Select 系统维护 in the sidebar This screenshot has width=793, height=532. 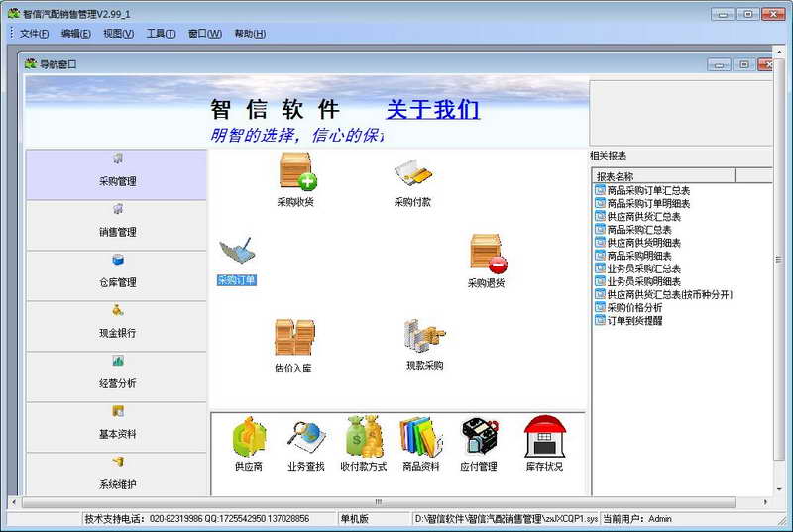click(117, 475)
